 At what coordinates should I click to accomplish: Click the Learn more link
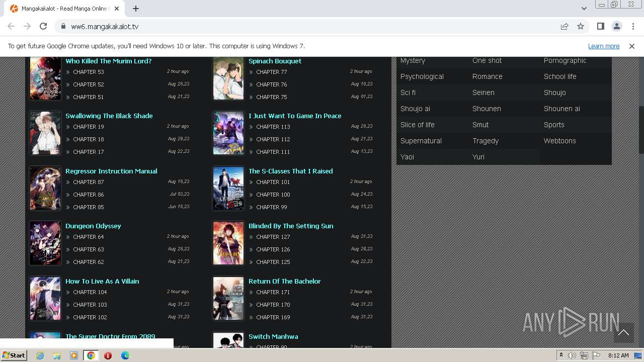coord(604,46)
